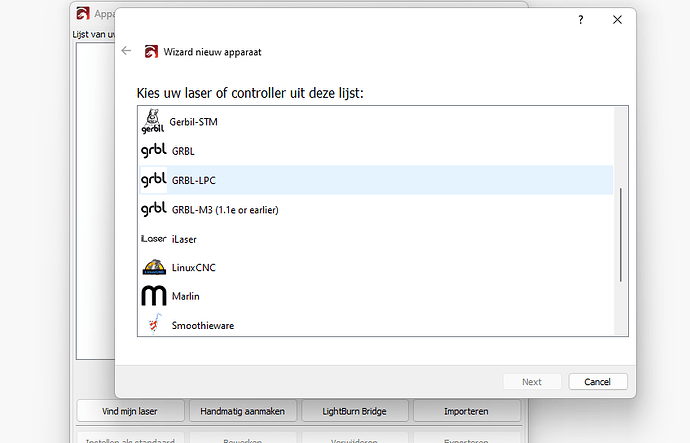690x443 pixels.
Task: Open the LightBurn Bridge option
Action: point(354,411)
